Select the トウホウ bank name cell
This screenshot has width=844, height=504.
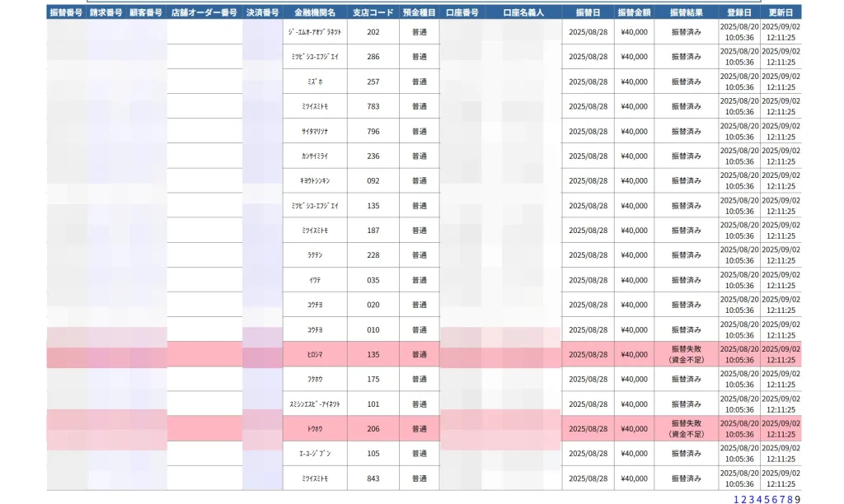click(x=315, y=428)
